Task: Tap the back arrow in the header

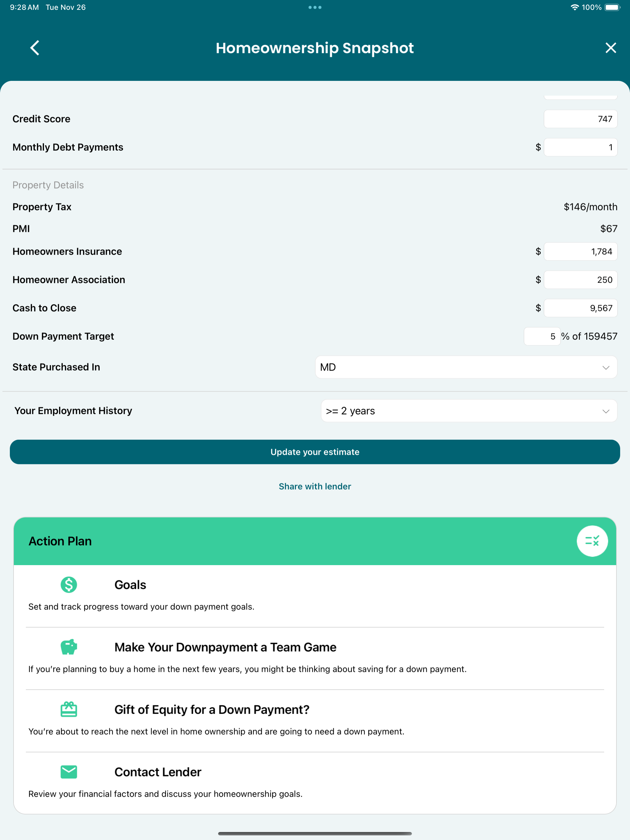Action: [x=34, y=48]
